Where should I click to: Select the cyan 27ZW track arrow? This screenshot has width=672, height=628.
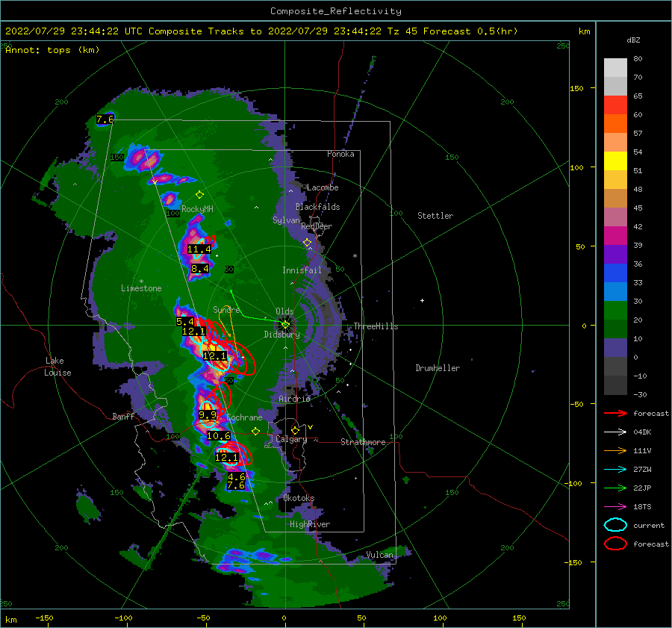[x=615, y=470]
